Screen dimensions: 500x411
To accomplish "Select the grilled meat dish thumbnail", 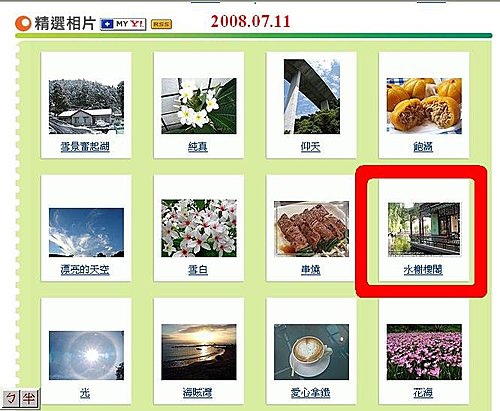I will (311, 229).
